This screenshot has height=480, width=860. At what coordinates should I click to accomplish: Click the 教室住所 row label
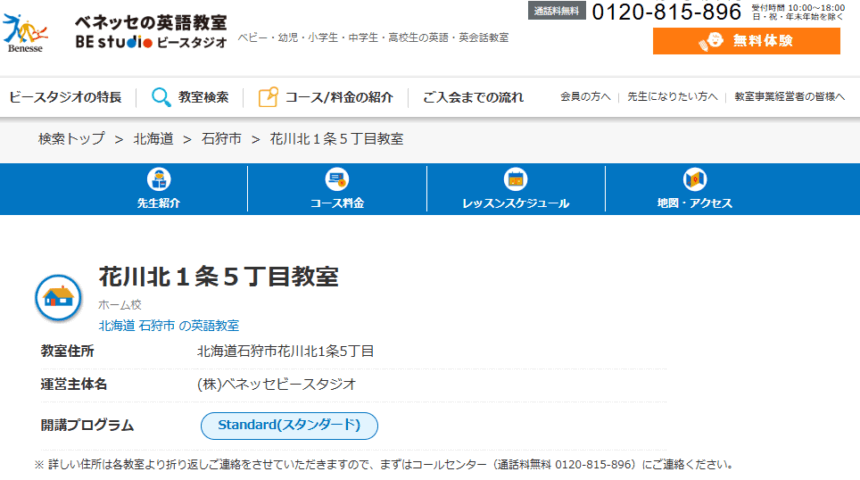point(67,351)
